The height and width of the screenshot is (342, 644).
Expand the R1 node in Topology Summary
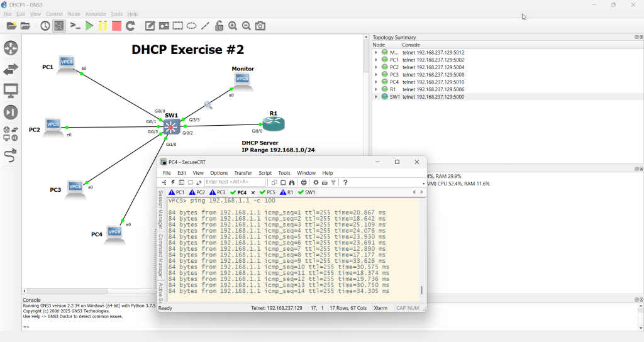coord(376,89)
